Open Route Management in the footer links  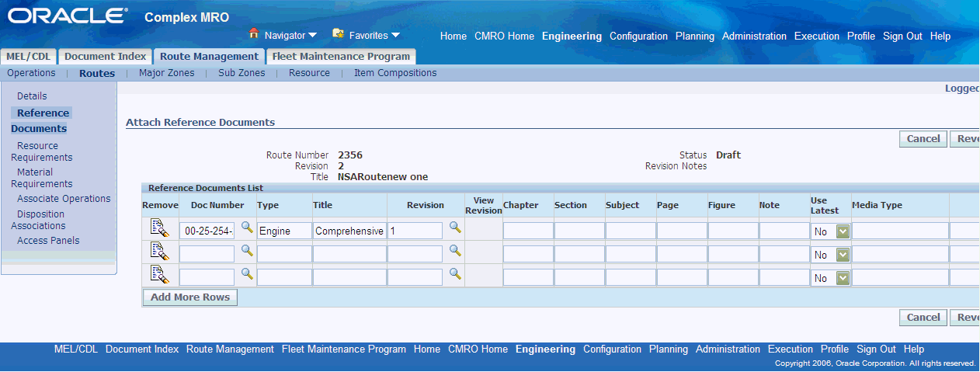click(230, 349)
